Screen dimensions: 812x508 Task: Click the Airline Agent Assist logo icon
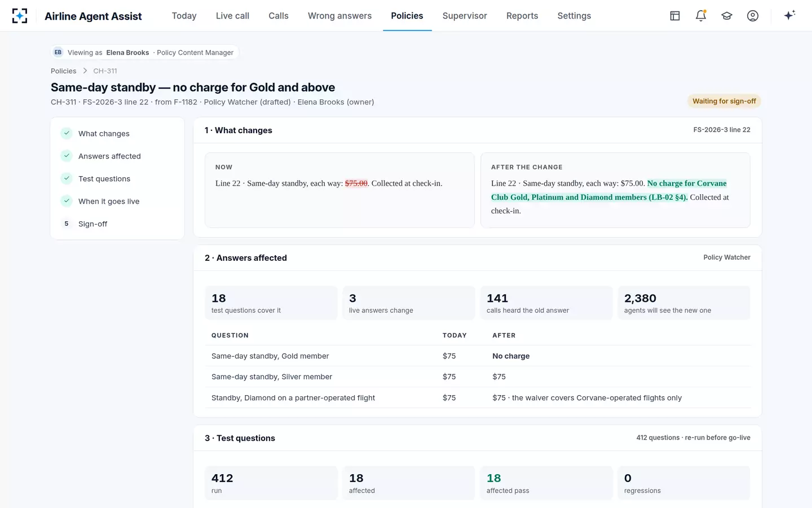click(x=20, y=16)
